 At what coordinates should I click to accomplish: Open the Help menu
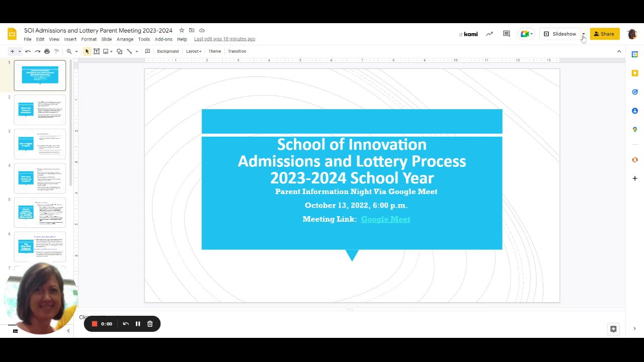click(182, 39)
